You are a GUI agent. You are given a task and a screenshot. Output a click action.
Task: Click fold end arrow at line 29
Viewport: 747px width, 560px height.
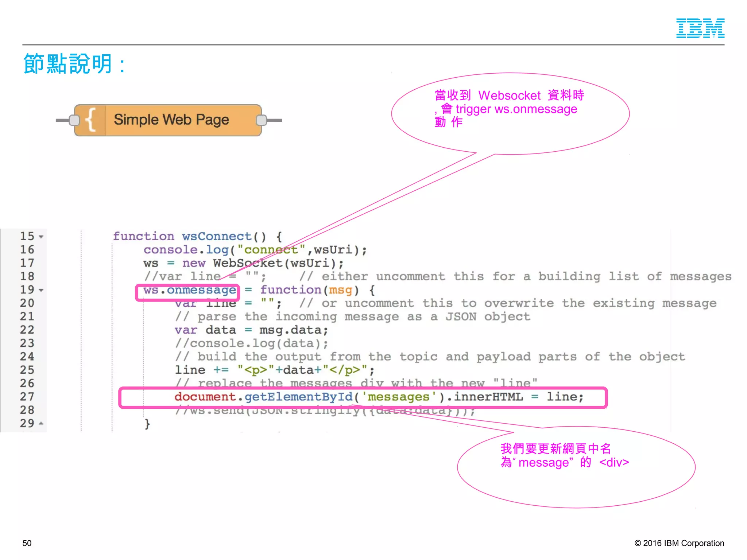pyautogui.click(x=41, y=424)
